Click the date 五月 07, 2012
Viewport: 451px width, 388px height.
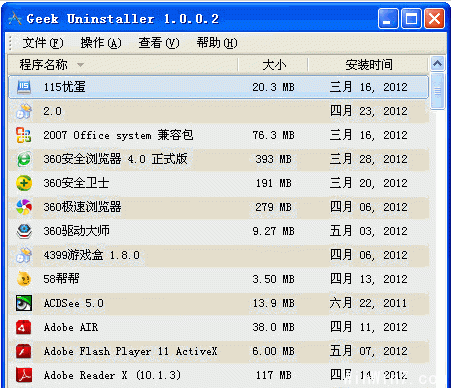click(369, 351)
